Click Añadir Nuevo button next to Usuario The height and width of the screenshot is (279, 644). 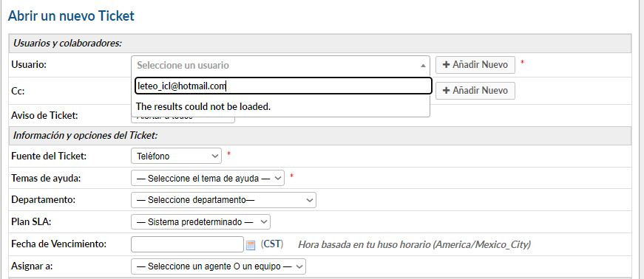(475, 65)
